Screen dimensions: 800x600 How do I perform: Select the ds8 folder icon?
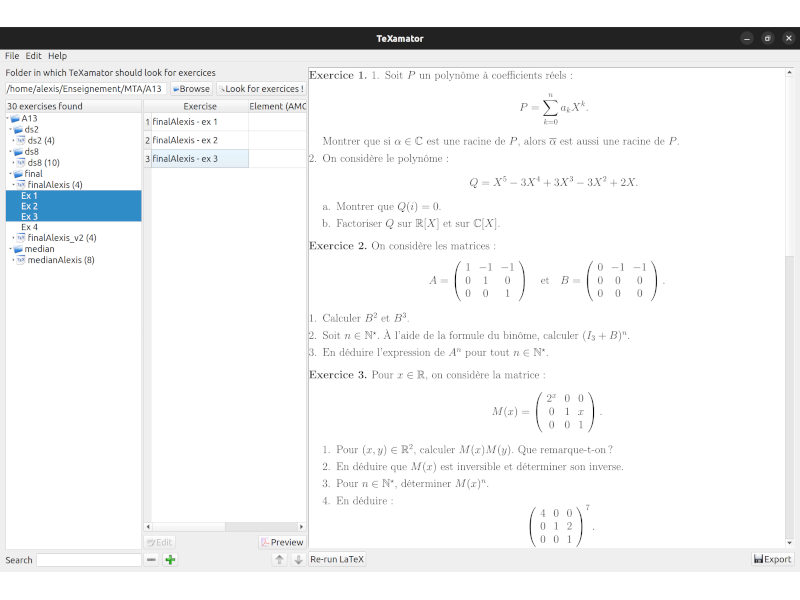coord(18,152)
